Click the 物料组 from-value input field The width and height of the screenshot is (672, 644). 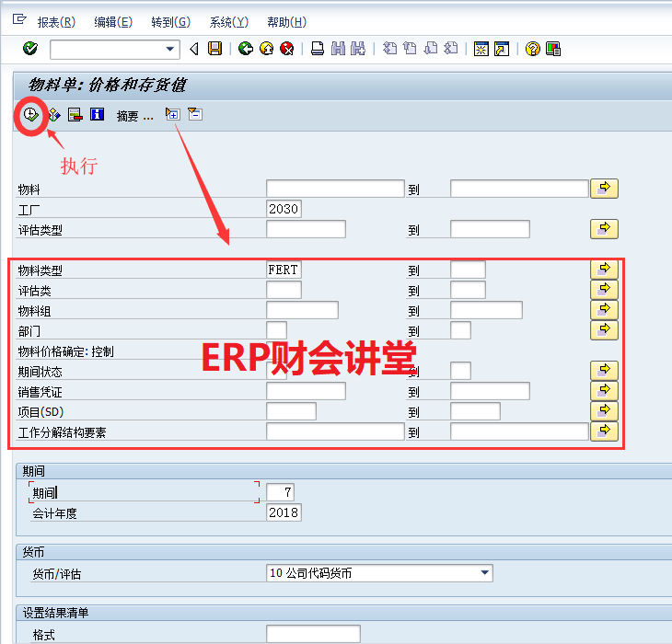coord(302,310)
